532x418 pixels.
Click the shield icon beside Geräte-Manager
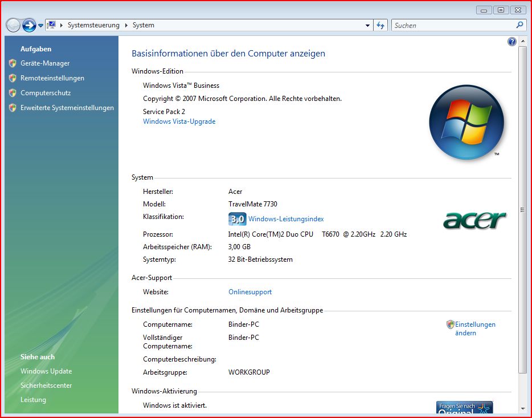click(13, 63)
